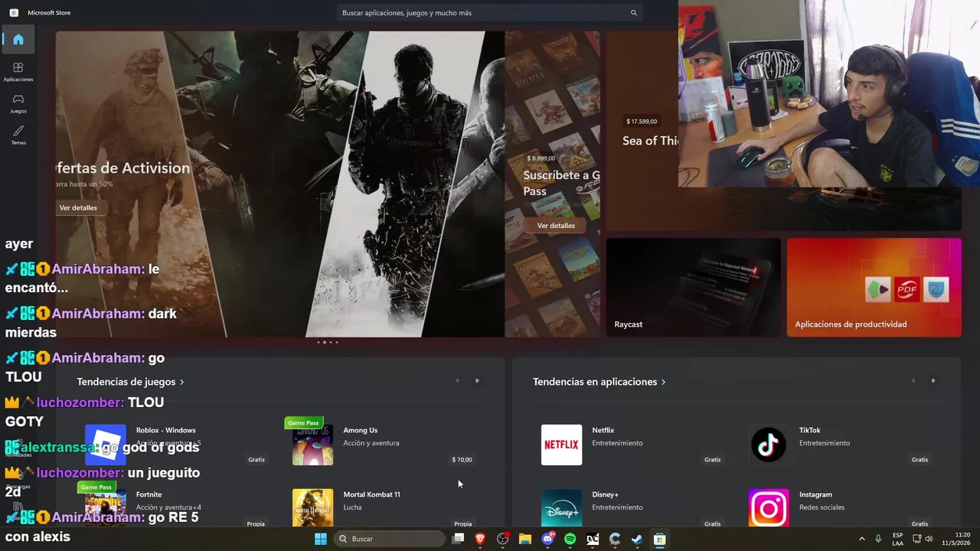Open File Explorer from taskbar
Viewport: 980px width, 551px height.
[525, 539]
